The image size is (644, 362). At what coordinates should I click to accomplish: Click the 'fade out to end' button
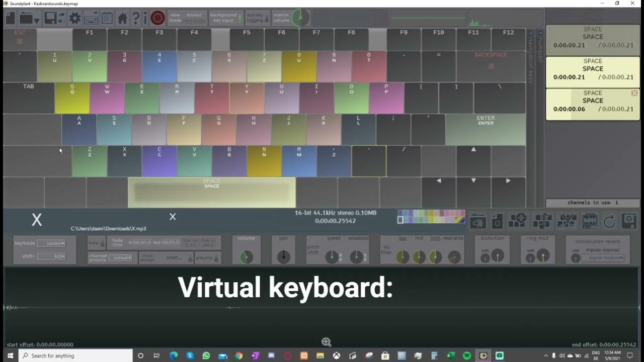click(190, 242)
